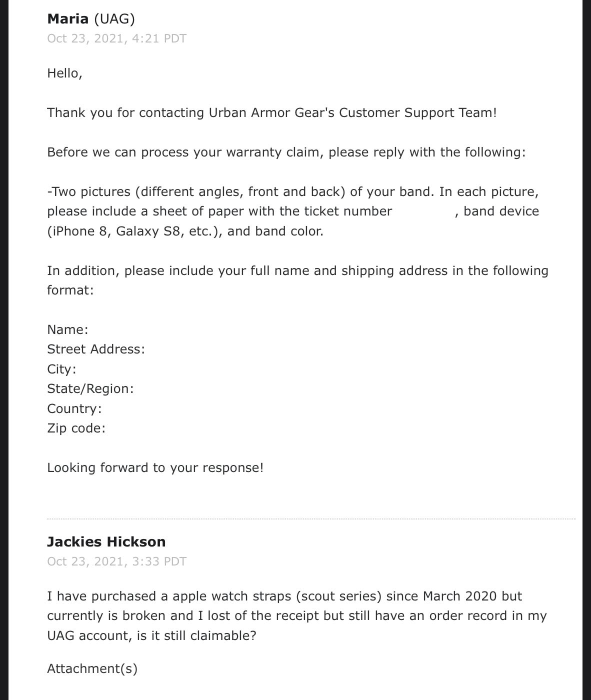Click the 'Street Address:' field label

tap(96, 349)
